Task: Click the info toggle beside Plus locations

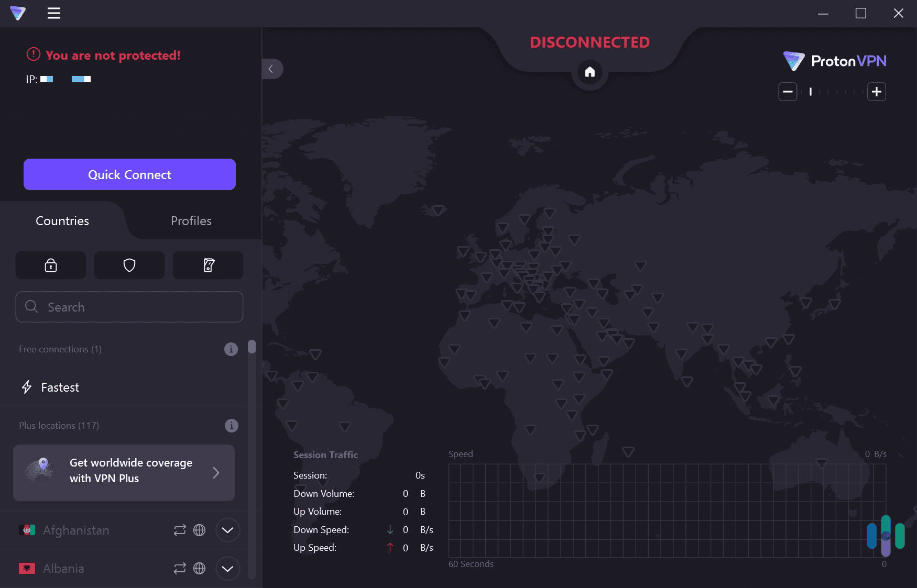Action: (231, 426)
